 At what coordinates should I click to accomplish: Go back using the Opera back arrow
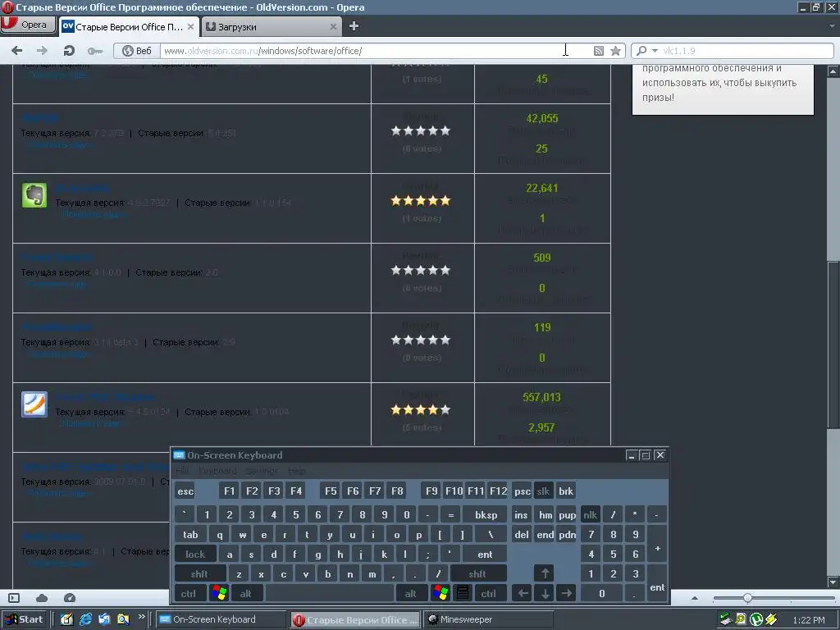[x=17, y=51]
